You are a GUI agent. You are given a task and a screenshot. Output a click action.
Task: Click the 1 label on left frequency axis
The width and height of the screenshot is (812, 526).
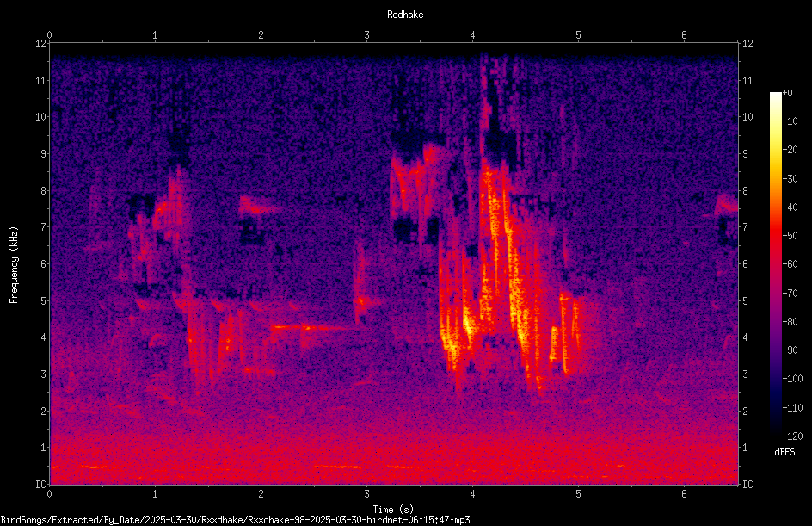44,448
